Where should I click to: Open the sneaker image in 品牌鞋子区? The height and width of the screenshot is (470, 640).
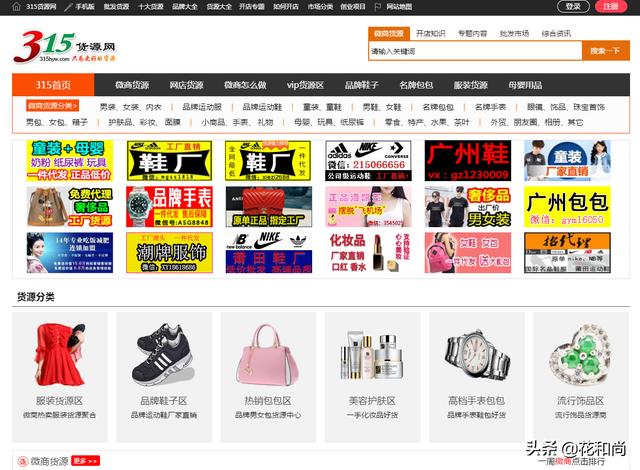click(163, 354)
